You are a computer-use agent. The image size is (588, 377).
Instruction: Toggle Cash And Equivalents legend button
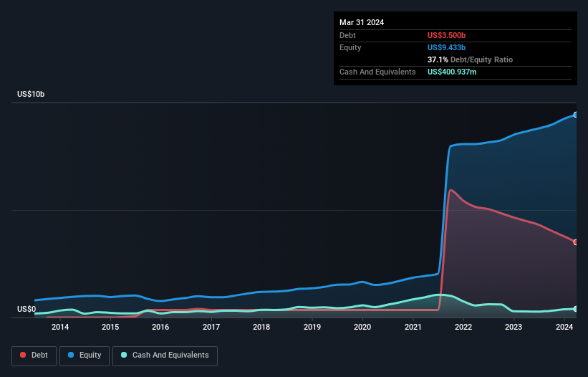point(165,355)
